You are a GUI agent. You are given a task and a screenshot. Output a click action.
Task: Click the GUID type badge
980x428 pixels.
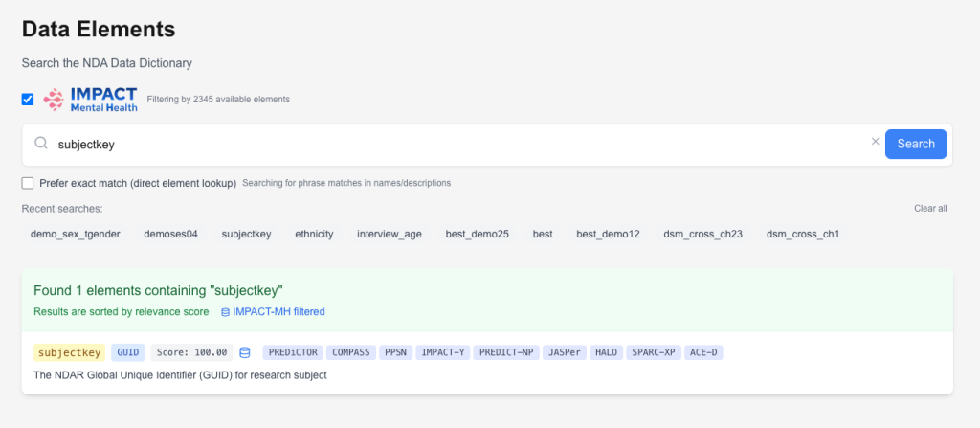click(x=126, y=352)
